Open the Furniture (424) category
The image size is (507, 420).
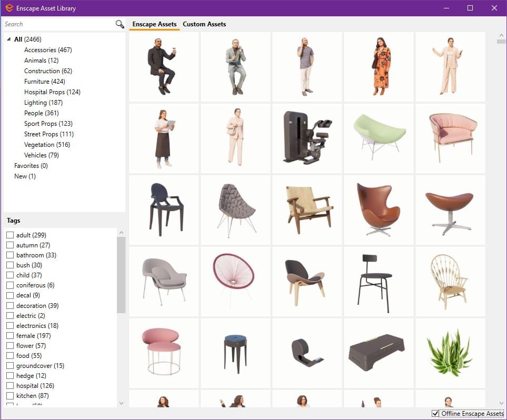(45, 82)
